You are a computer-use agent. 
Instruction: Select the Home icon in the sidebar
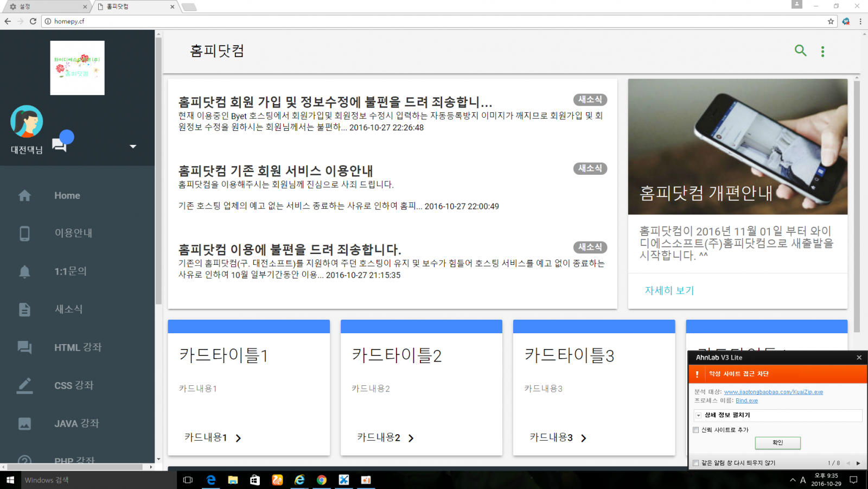25,195
